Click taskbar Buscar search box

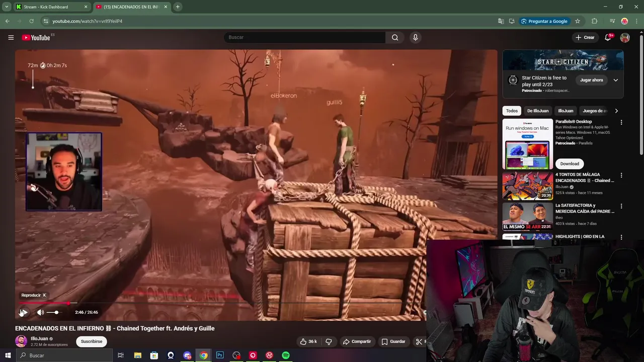tap(64, 355)
